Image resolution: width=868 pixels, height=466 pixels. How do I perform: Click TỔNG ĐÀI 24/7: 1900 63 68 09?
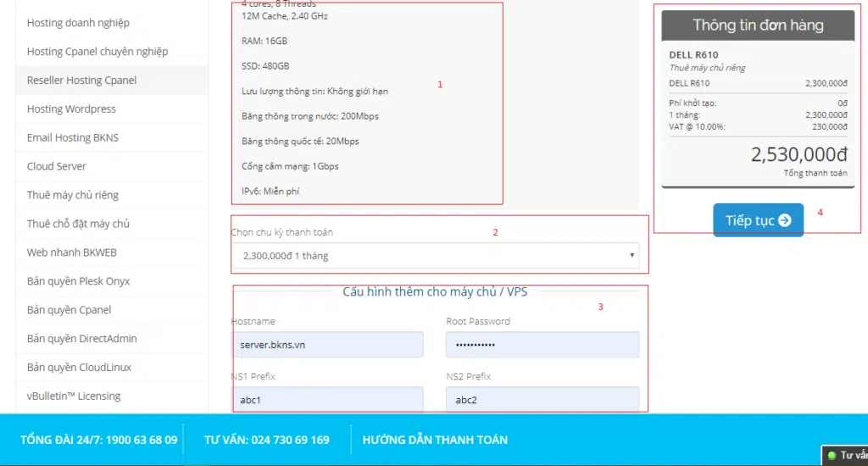pyautogui.click(x=99, y=440)
